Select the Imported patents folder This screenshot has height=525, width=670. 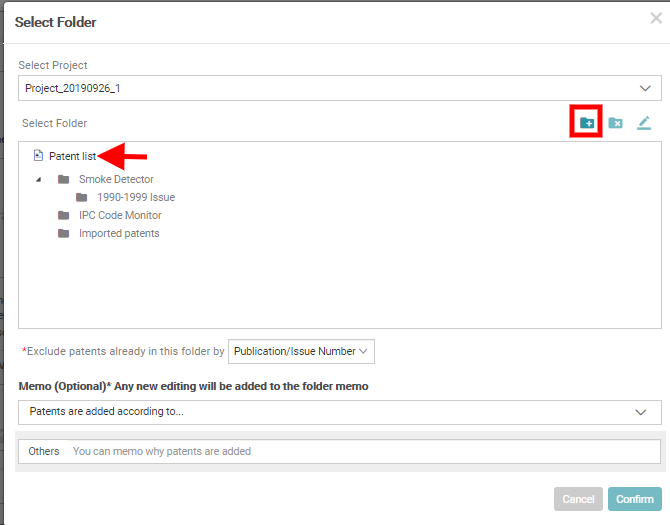(119, 233)
